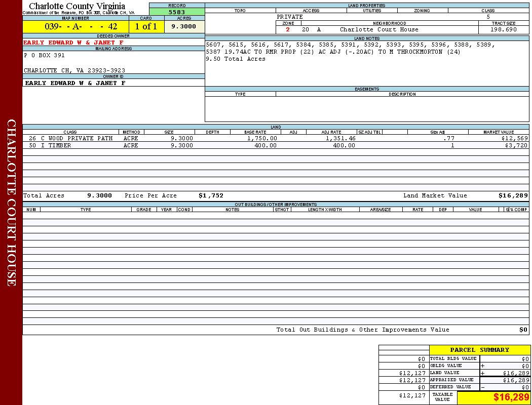This screenshot has width=532, height=405.
Task: Select the yellow map number field
Action: click(x=75, y=27)
